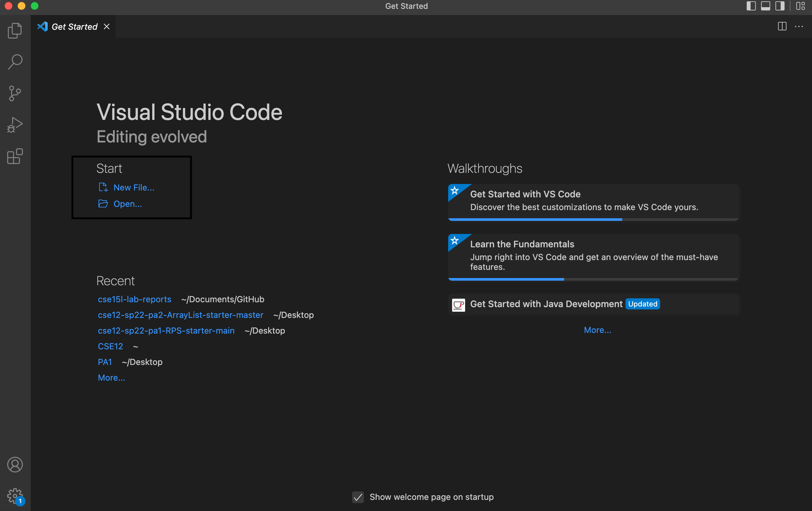Click the Recent heading
The width and height of the screenshot is (812, 511).
point(115,281)
